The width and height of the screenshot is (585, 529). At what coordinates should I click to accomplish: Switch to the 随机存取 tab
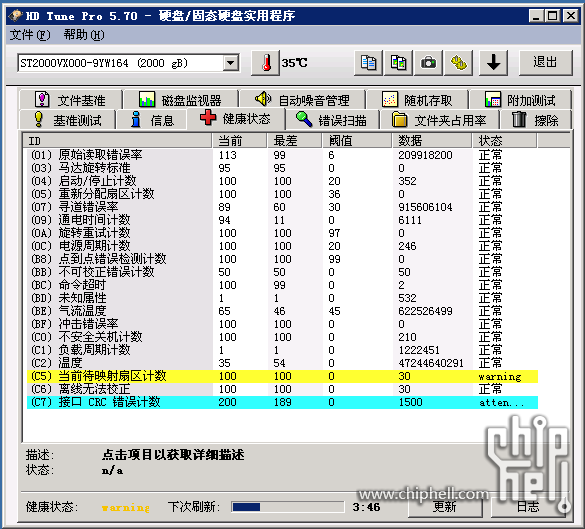coord(417,100)
